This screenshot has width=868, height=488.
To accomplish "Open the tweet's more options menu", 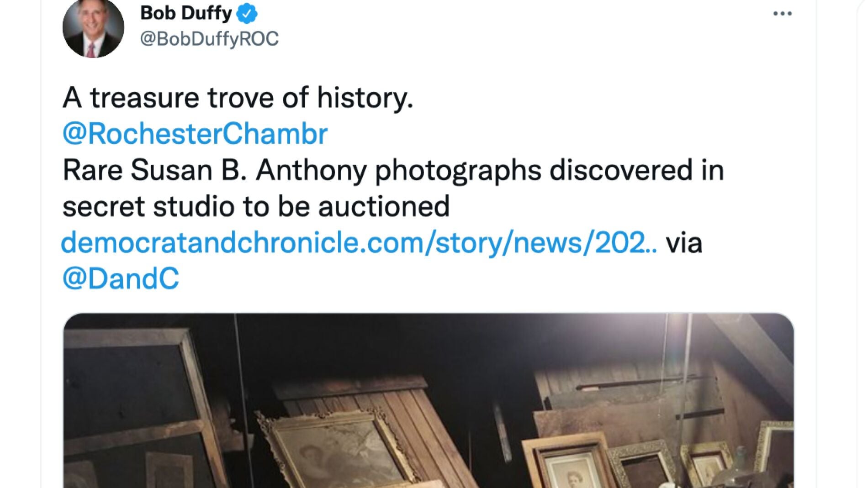I will pos(782,14).
